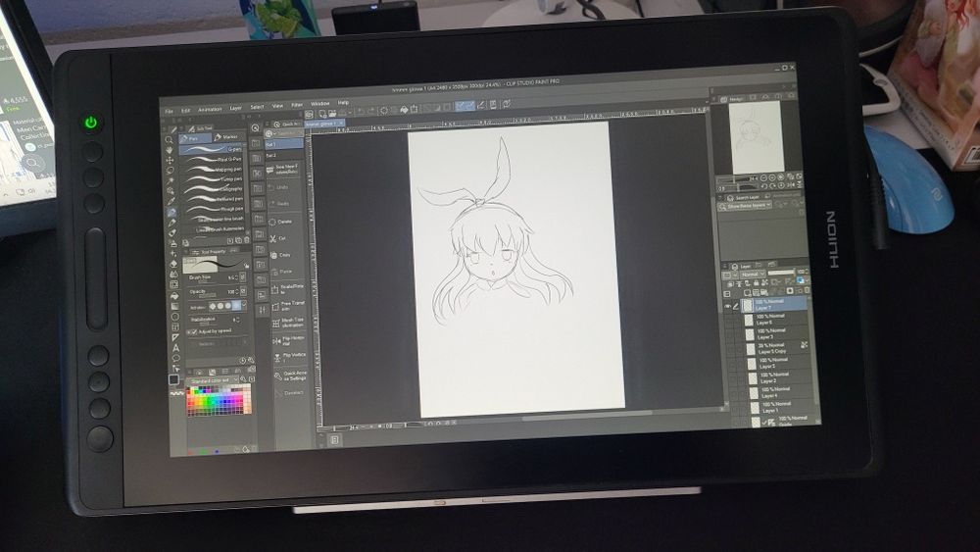Image resolution: width=980 pixels, height=552 pixels.
Task: Click the Cut scissors in Quick Access
Action: point(273,238)
